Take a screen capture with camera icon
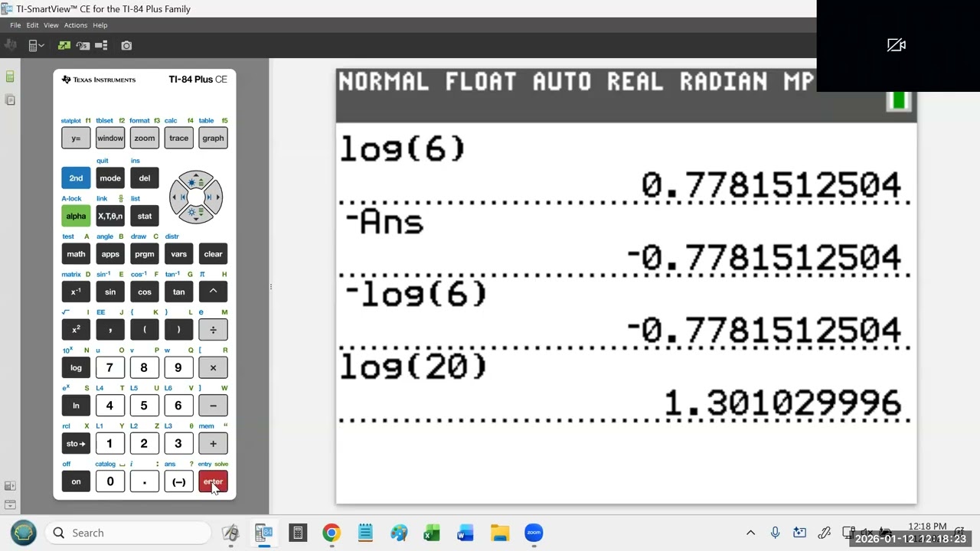The width and height of the screenshot is (980, 551). pos(126,46)
